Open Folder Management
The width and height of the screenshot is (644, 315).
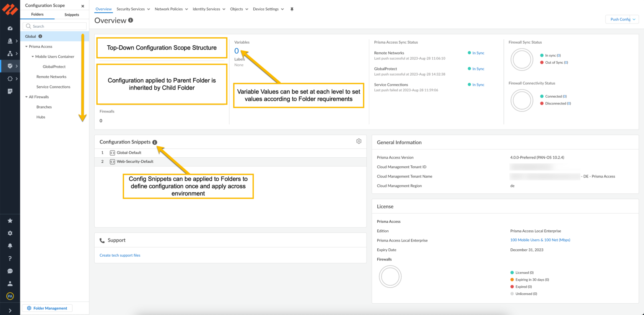point(47,308)
